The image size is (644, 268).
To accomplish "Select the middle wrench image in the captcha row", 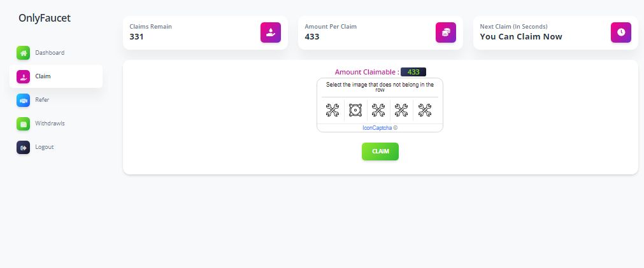I will (x=378, y=110).
